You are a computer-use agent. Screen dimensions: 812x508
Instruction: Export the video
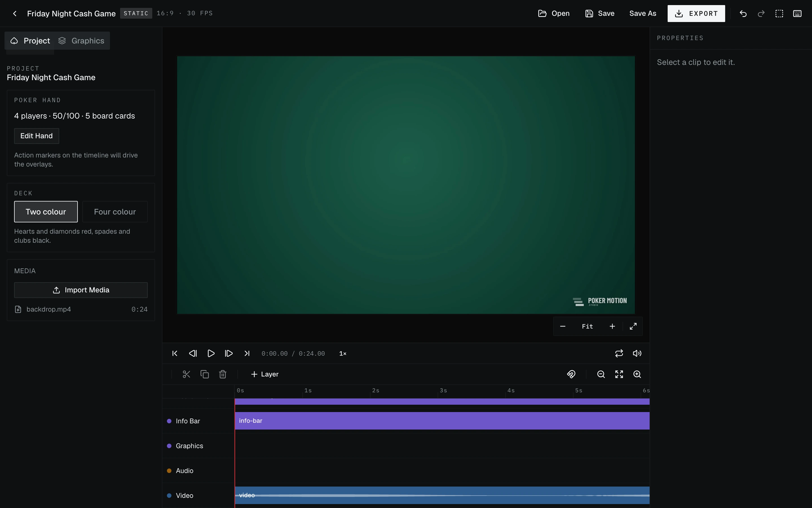pyautogui.click(x=696, y=14)
